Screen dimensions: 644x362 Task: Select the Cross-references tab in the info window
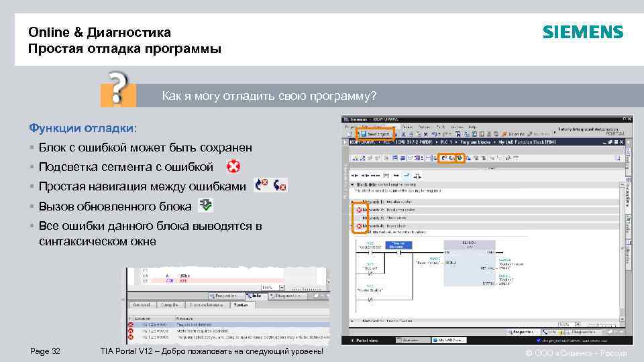pyautogui.click(x=206, y=304)
